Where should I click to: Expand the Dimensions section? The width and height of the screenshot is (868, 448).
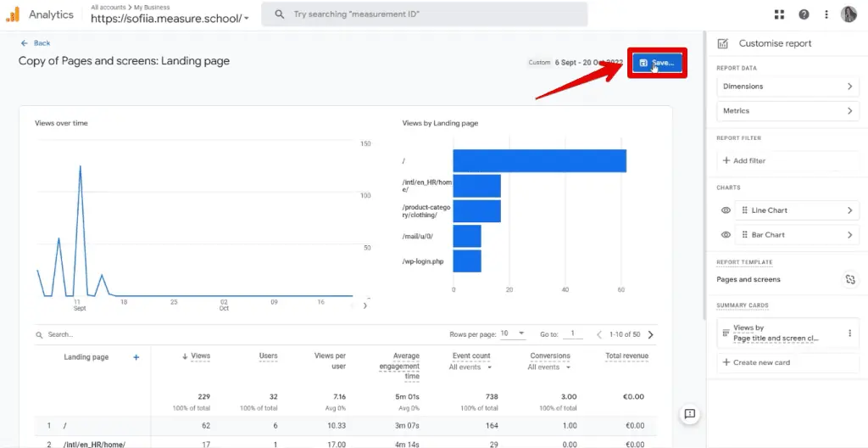tap(787, 87)
